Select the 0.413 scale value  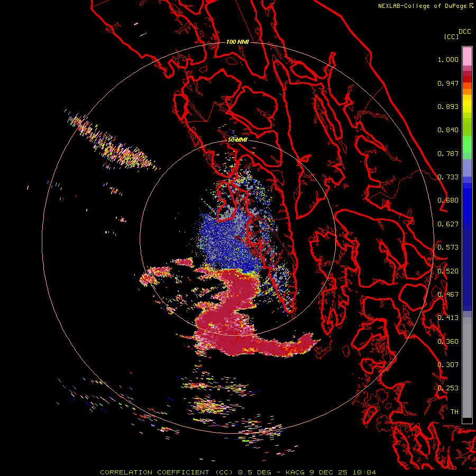tap(448, 318)
